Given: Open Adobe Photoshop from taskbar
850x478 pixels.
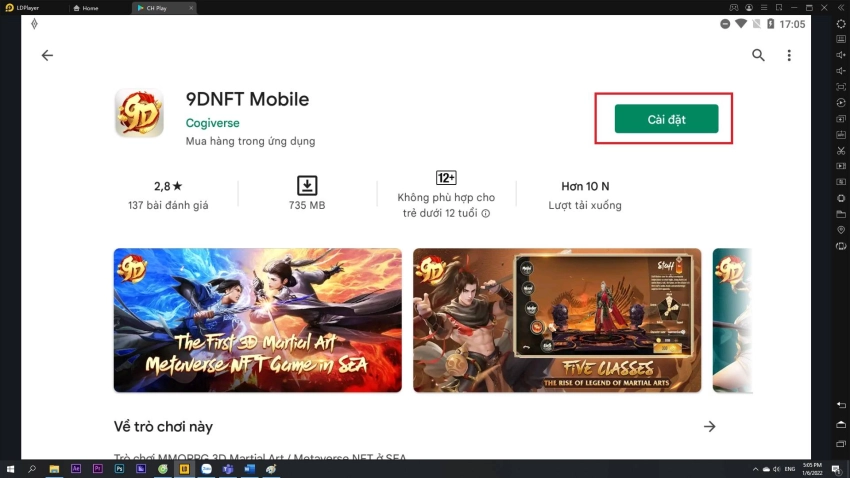Looking at the screenshot, I should [x=119, y=469].
